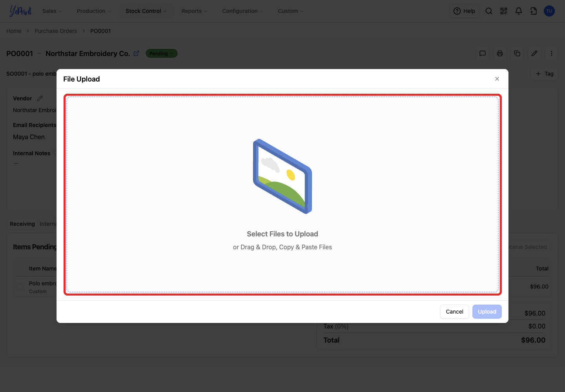Expand the Production menu

pyautogui.click(x=94, y=11)
